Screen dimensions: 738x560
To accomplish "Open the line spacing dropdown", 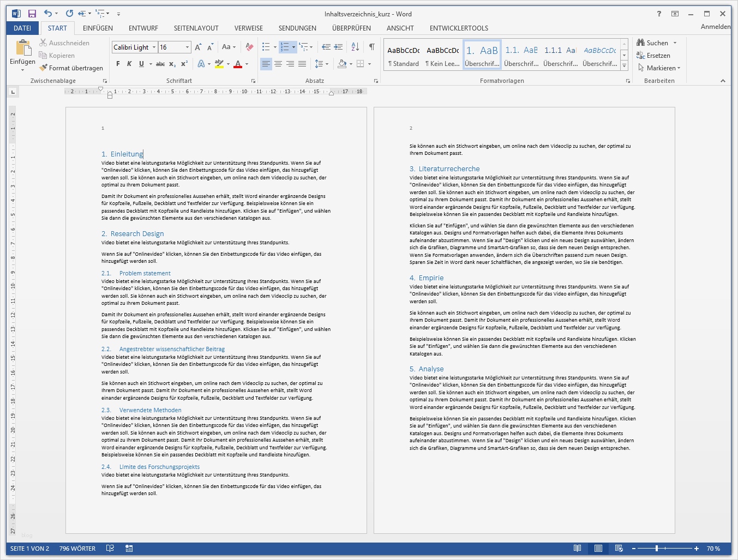I will coord(322,64).
